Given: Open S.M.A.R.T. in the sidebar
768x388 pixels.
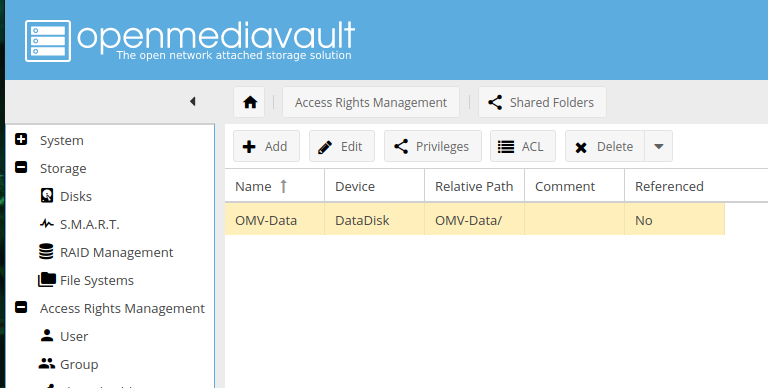Looking at the screenshot, I should [x=90, y=224].
